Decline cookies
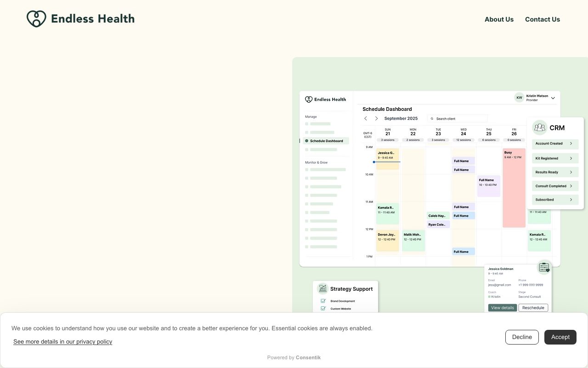 coord(522,337)
